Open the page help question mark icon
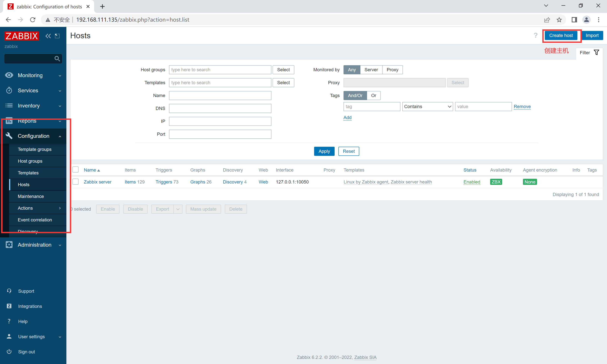 coord(536,35)
